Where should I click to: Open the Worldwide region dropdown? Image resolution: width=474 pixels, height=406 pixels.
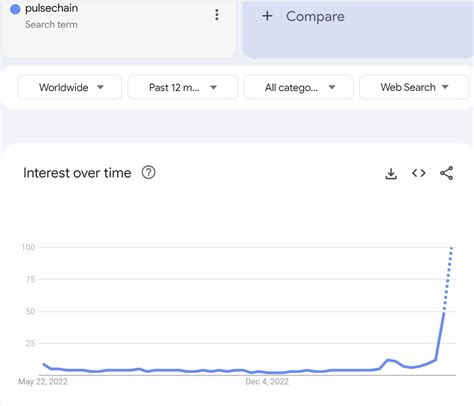pos(70,87)
